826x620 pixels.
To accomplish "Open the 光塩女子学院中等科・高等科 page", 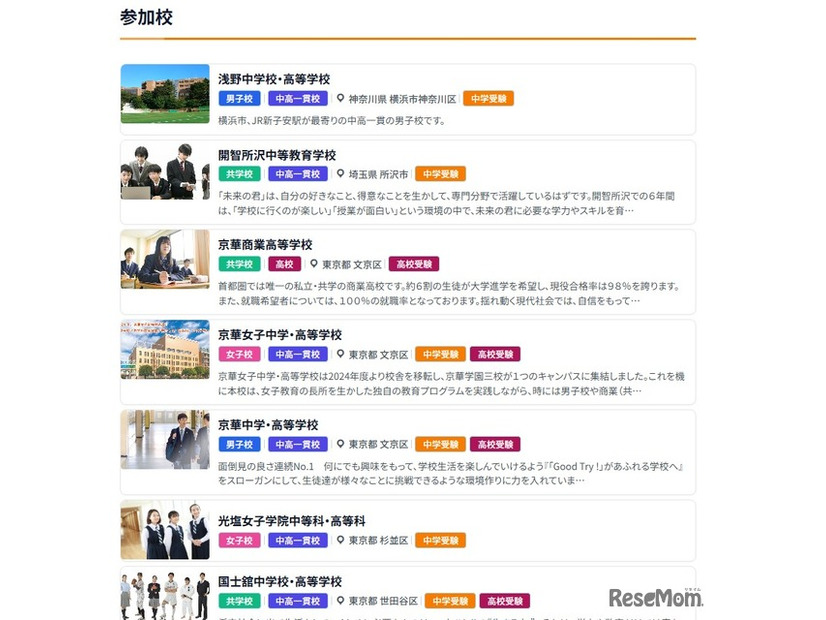I will tap(293, 520).
